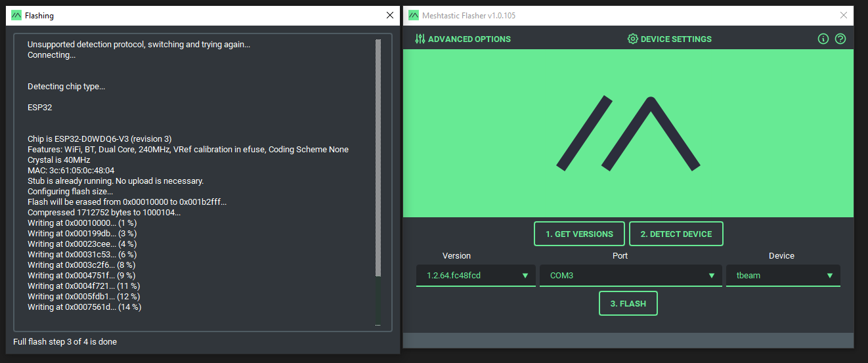Click the arrow on the Port combo box
This screenshot has width=868, height=363.
click(712, 276)
